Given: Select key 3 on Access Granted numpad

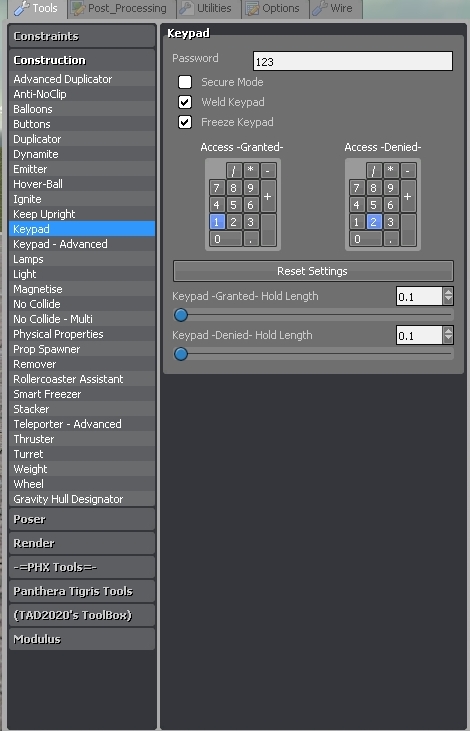Looking at the screenshot, I should [251, 222].
